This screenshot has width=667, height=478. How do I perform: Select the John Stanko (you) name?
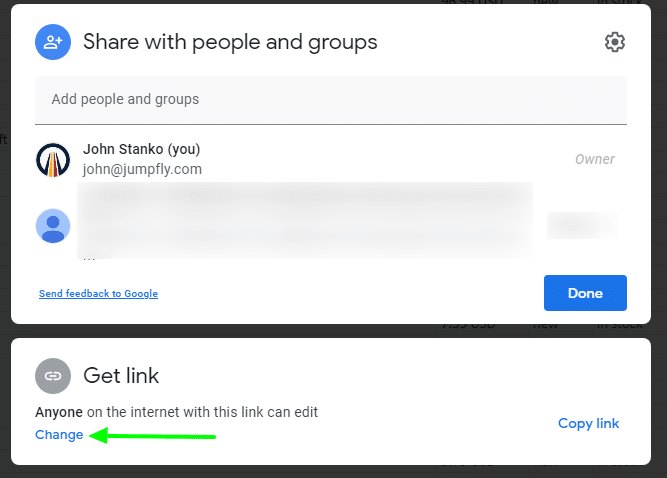tap(141, 149)
